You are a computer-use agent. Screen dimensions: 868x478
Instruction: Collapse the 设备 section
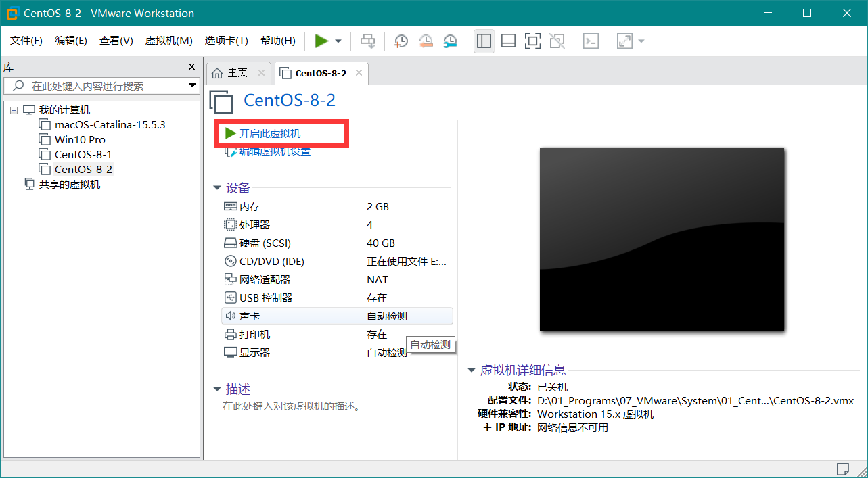tap(216, 188)
